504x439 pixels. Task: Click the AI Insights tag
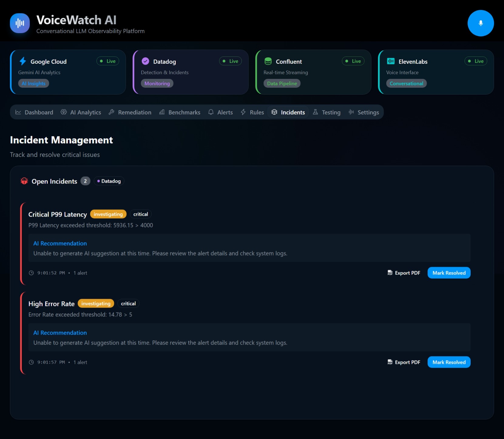point(33,83)
